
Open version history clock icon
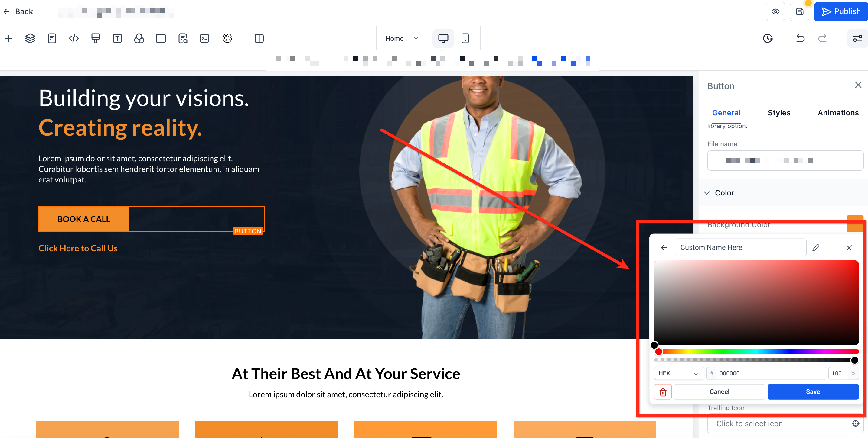point(768,38)
